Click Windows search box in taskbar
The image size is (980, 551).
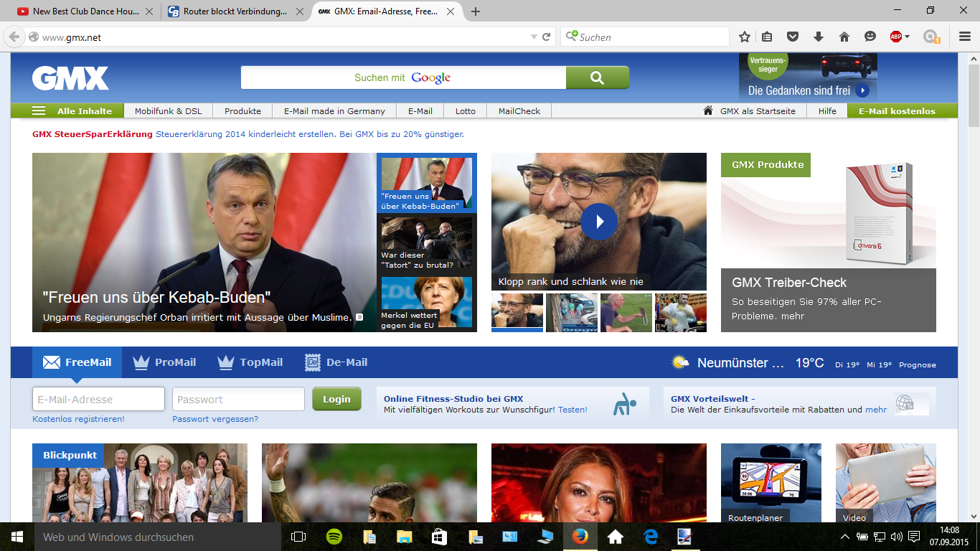[158, 537]
